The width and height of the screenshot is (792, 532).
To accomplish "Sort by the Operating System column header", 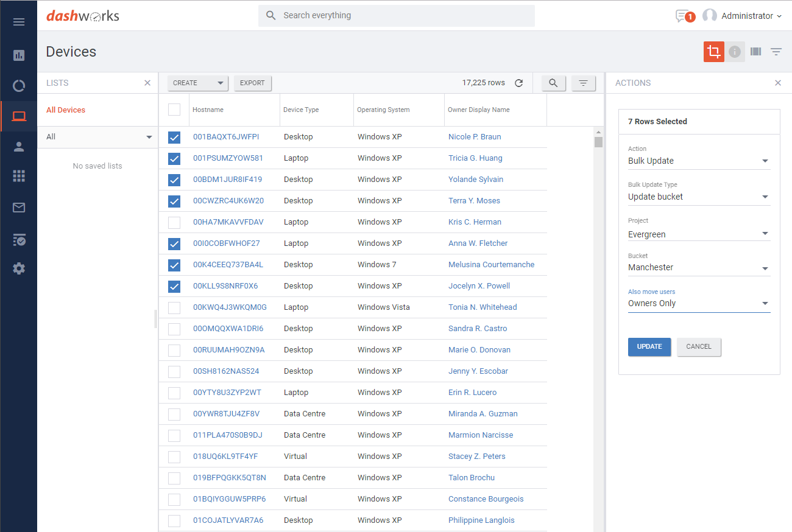I will tap(383, 110).
